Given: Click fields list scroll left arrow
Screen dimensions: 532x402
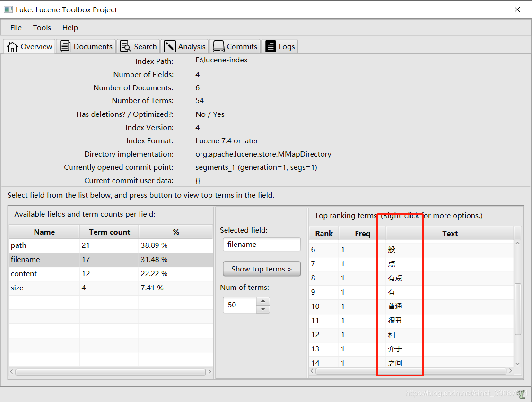Looking at the screenshot, I should tap(11, 372).
